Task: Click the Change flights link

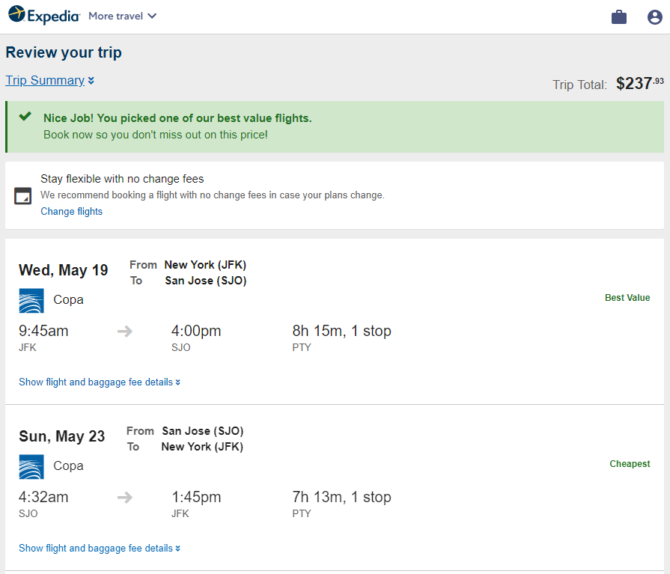Action: click(x=71, y=212)
